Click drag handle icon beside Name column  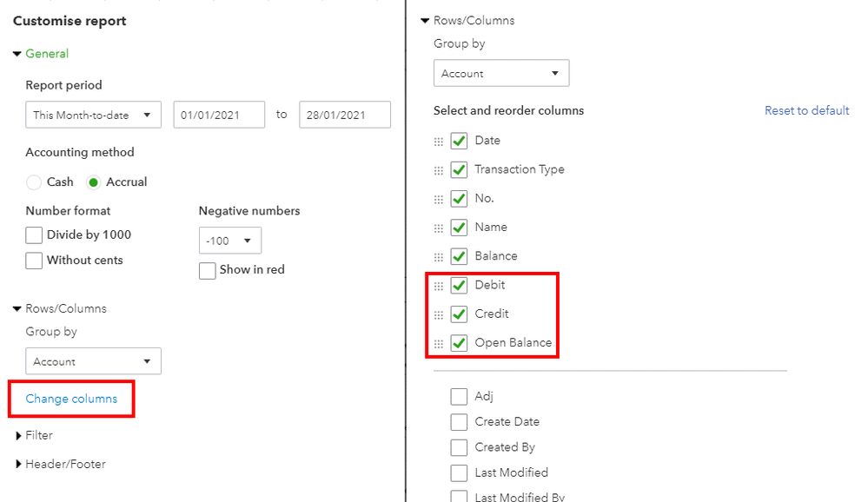[439, 228]
